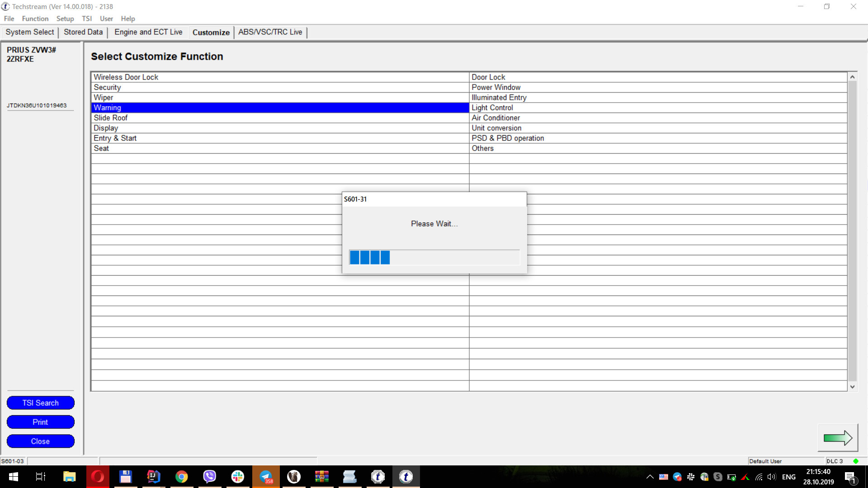Switch to the Stored Data tab
Screen dimensions: 868x488
[x=83, y=32]
